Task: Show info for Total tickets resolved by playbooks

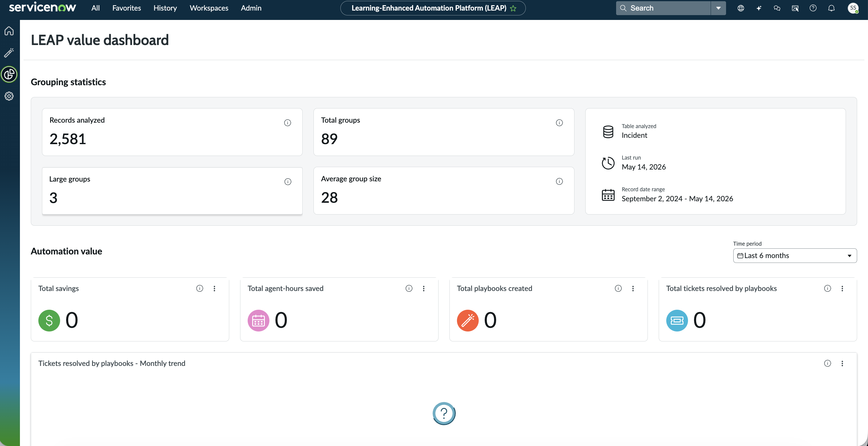Action: coord(828,288)
